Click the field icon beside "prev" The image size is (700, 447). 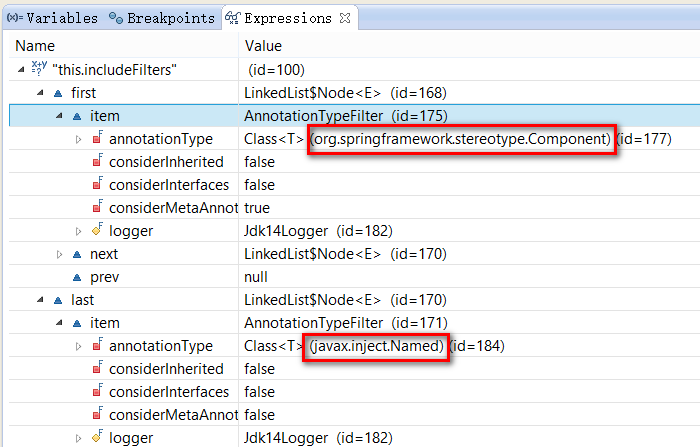coord(77,277)
